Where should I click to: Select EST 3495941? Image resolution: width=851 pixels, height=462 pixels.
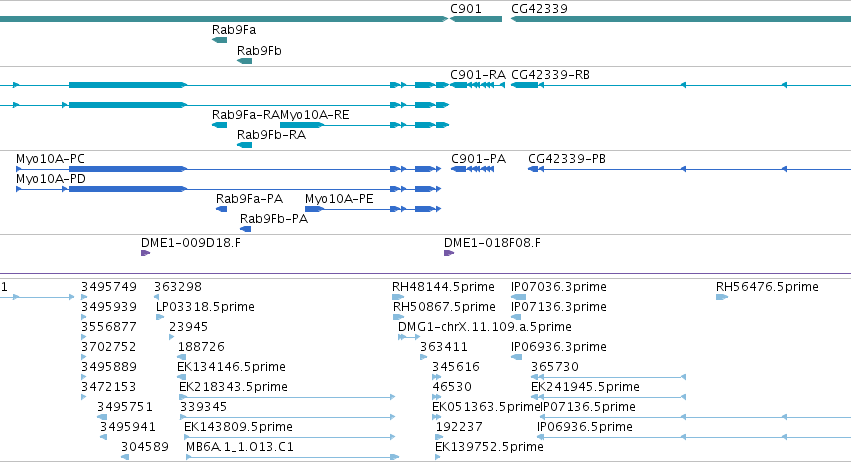128,427
